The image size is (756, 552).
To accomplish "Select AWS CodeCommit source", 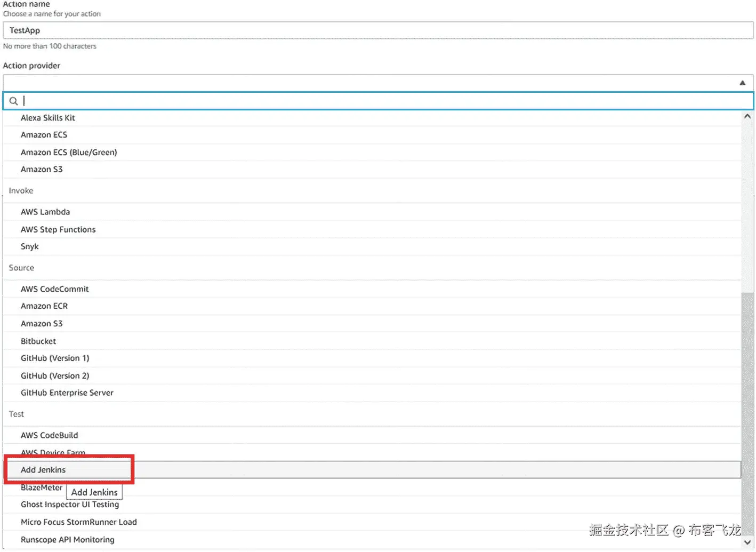I will [372, 289].
